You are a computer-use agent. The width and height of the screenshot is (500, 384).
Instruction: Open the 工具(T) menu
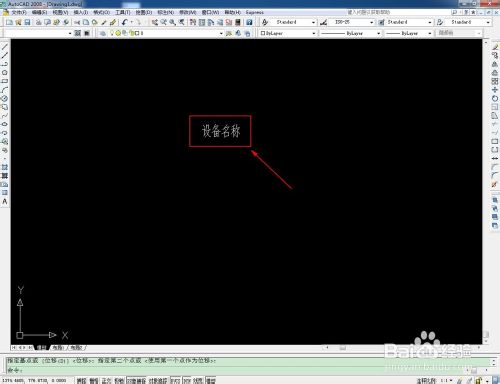(x=122, y=12)
